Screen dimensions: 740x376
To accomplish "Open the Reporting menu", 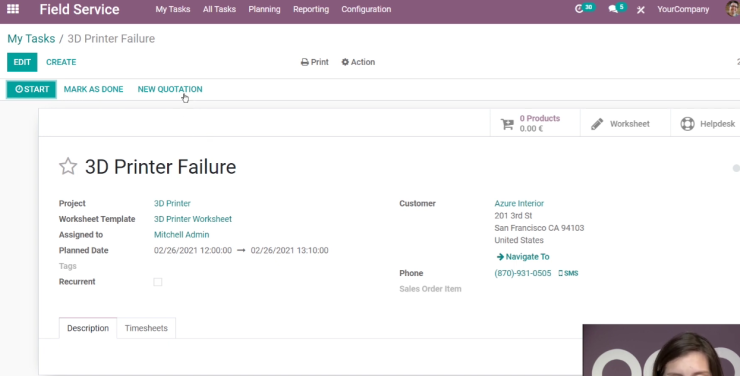I will click(311, 9).
